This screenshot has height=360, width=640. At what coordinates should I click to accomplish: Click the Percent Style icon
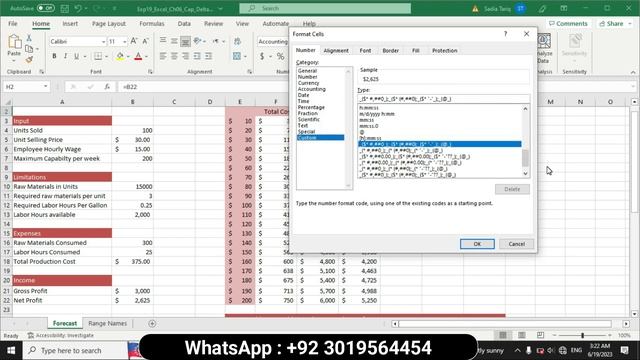[x=280, y=56]
